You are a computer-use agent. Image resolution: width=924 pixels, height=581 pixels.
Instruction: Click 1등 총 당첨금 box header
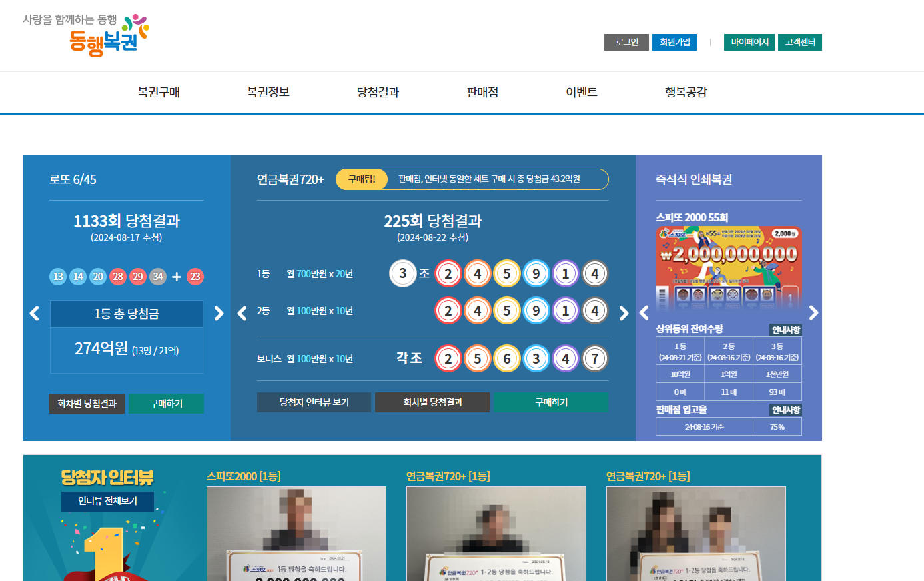tap(127, 314)
